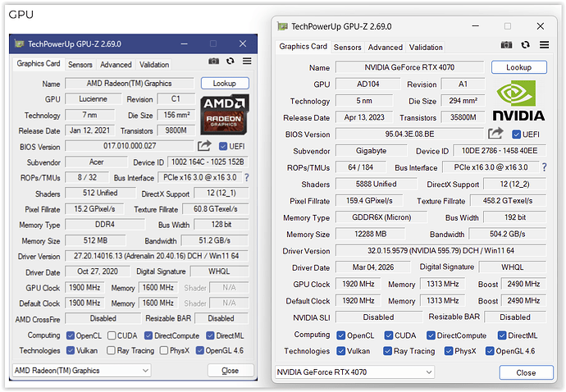Click the BIOS export share icon in AMD window

(204, 146)
